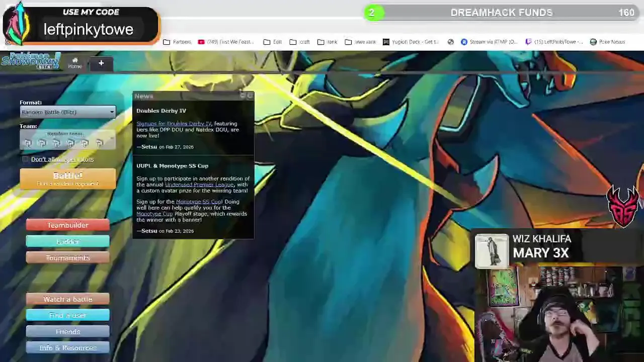Open the Yugioh Deck bookmark
644x362 pixels.
[411, 42]
